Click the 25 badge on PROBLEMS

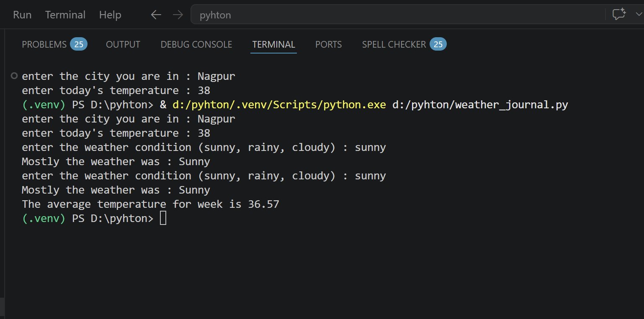[78, 44]
